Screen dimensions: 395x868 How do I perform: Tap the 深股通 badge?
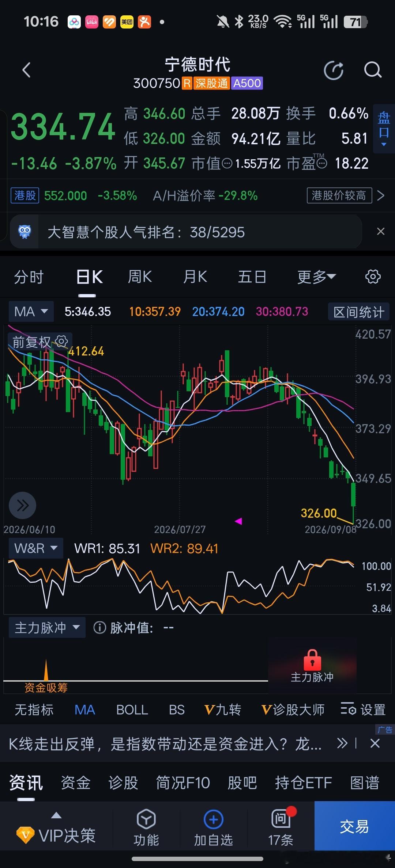(x=211, y=83)
